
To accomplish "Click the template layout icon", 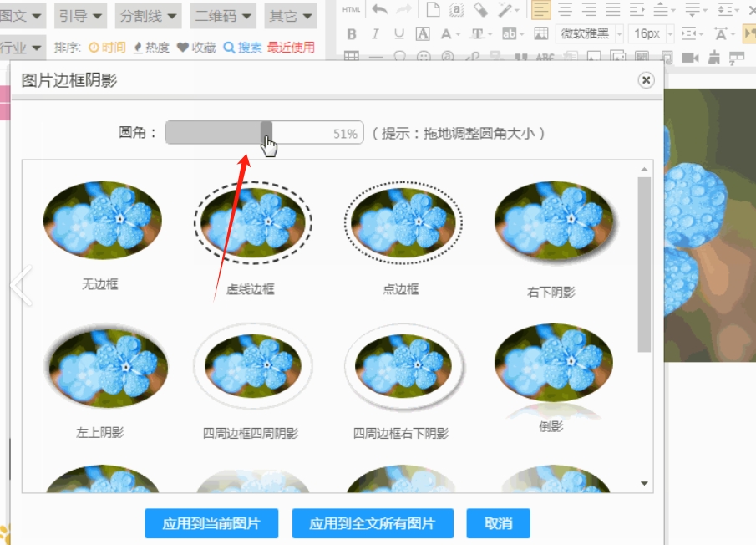I will (737, 58).
